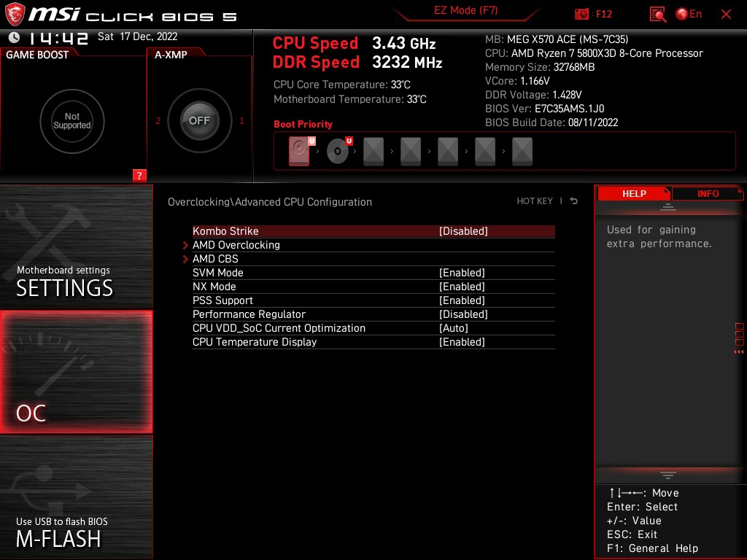
Task: Click the MSI dragon shield logo
Action: (x=15, y=15)
